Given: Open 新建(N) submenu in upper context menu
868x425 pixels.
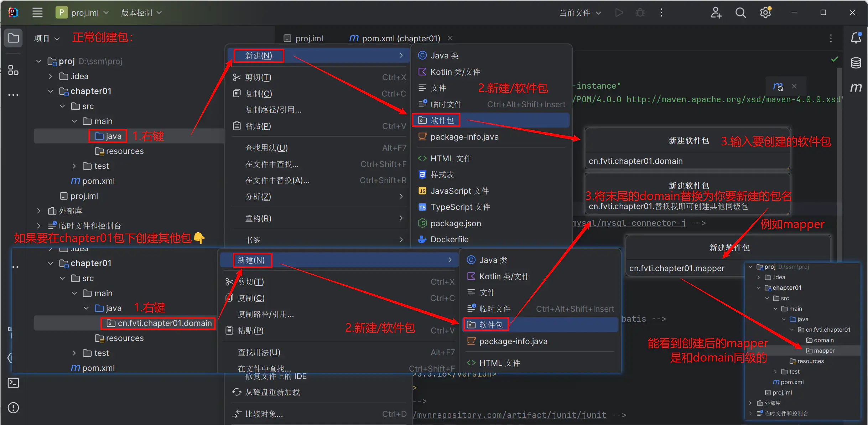Looking at the screenshot, I should coord(318,56).
